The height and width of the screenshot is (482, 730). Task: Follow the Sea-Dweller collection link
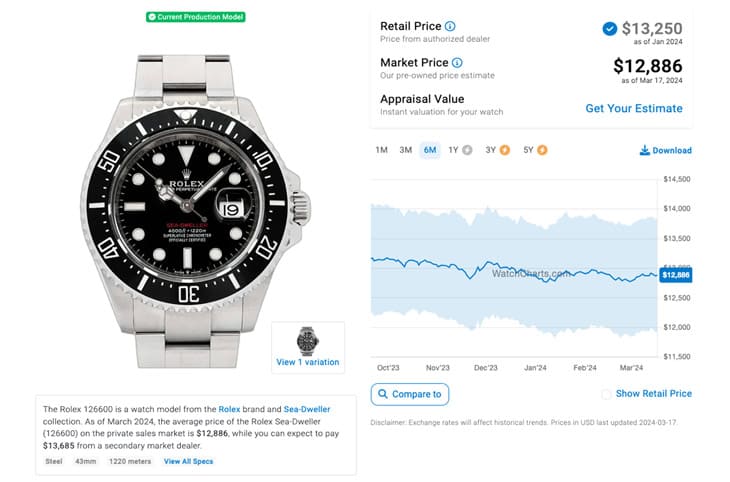(x=307, y=409)
